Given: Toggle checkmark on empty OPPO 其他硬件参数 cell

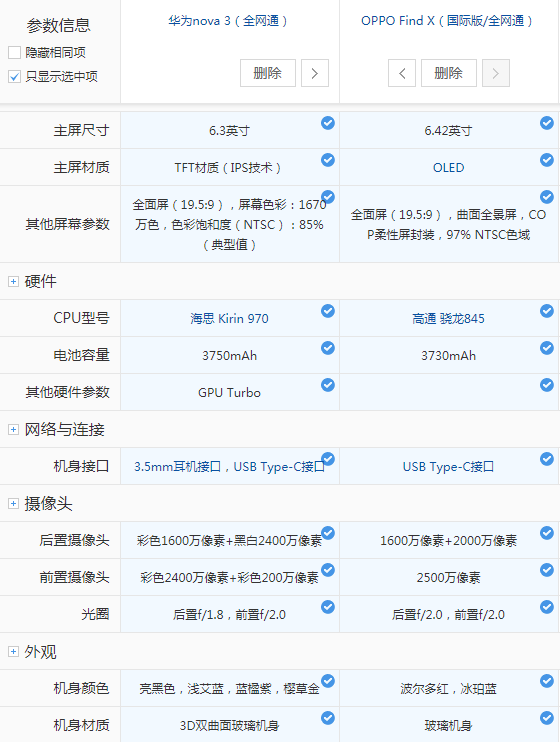Looking at the screenshot, I should pyautogui.click(x=547, y=385).
